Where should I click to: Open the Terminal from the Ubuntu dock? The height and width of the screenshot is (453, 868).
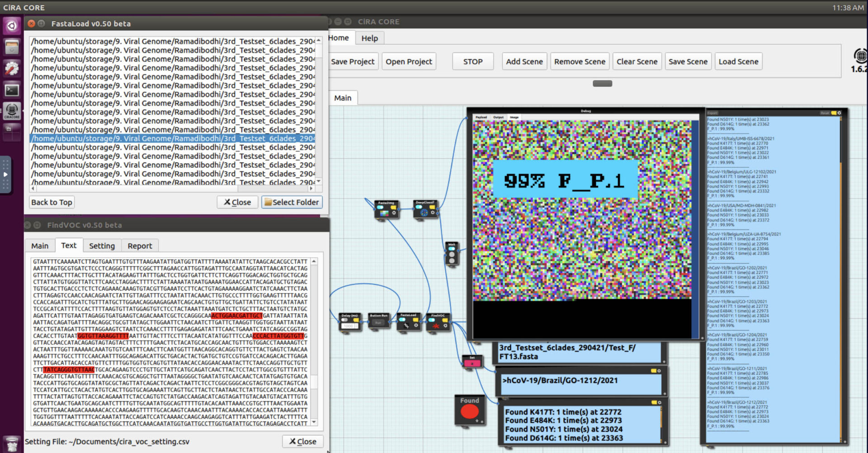pos(12,90)
